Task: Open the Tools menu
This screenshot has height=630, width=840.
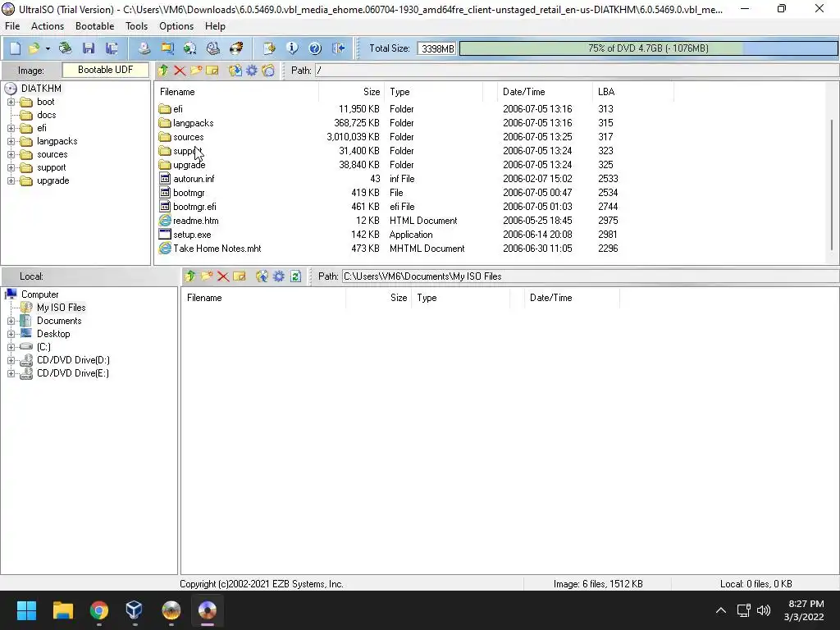Action: point(137,26)
